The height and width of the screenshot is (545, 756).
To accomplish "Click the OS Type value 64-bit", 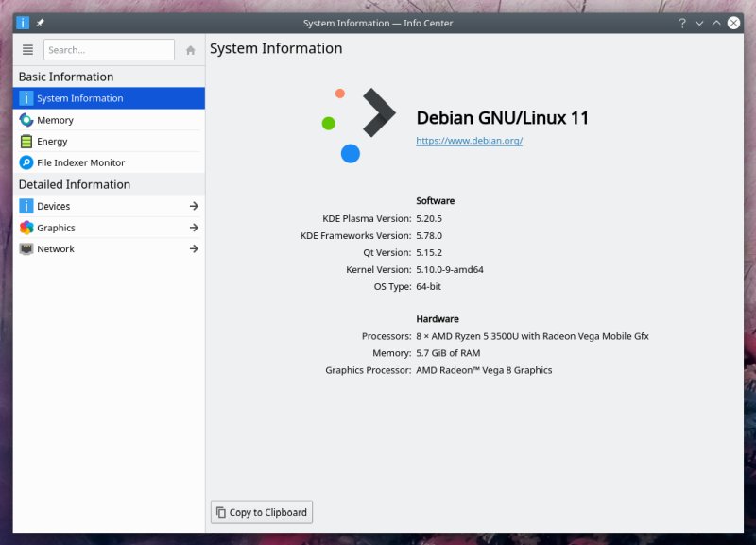I will pos(429,286).
